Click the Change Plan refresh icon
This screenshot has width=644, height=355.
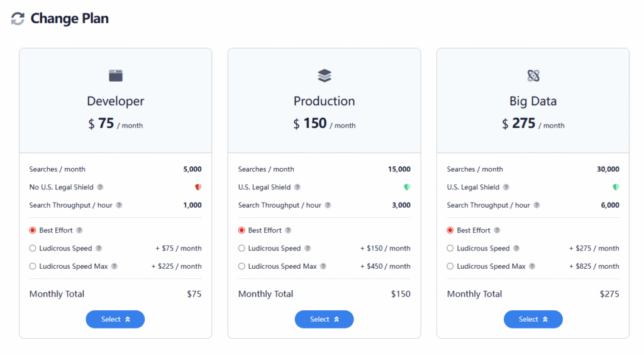(x=18, y=19)
